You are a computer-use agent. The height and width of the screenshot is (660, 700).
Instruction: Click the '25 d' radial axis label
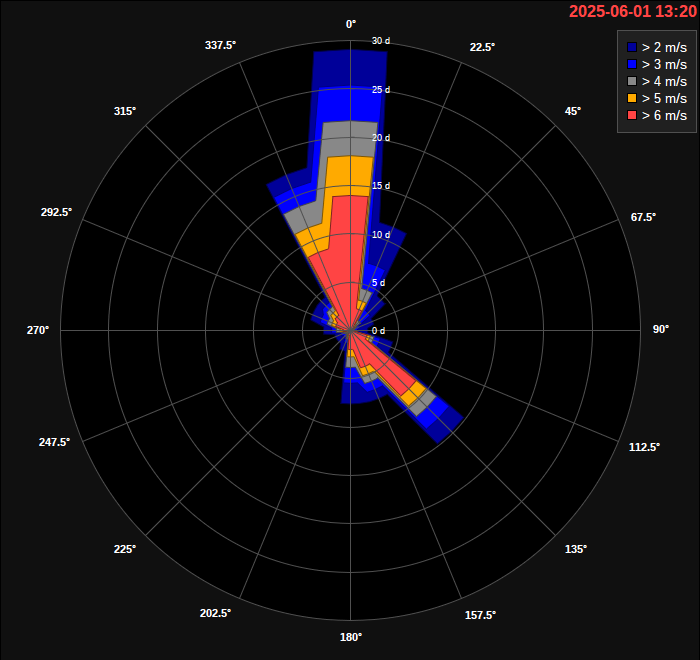pyautogui.click(x=381, y=90)
